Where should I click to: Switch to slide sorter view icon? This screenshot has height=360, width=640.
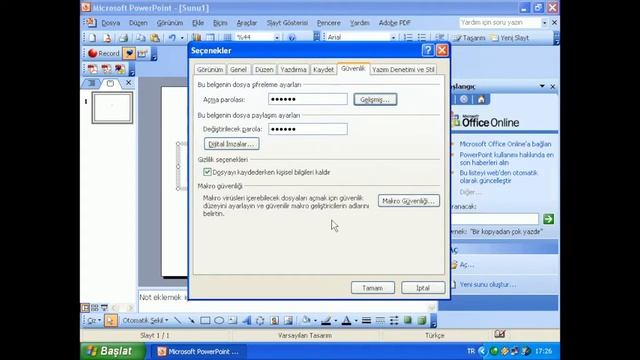pos(95,308)
